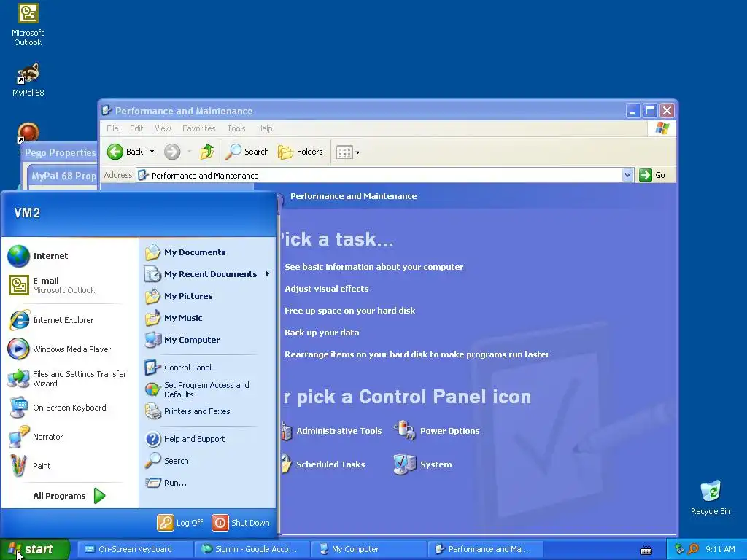Image resolution: width=747 pixels, height=560 pixels.
Task: Open the Back button history dropdown arrow
Action: [152, 152]
